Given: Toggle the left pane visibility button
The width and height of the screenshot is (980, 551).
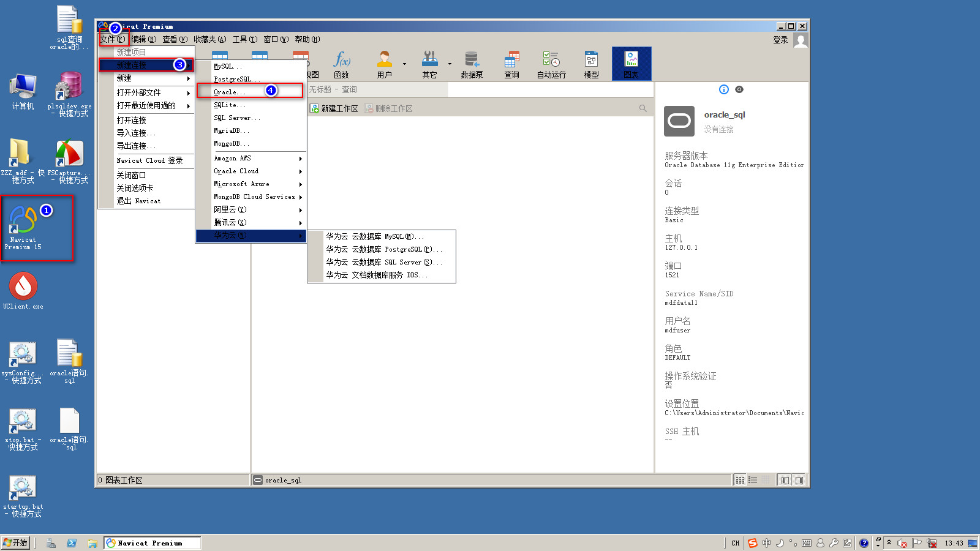Looking at the screenshot, I should pos(785,480).
